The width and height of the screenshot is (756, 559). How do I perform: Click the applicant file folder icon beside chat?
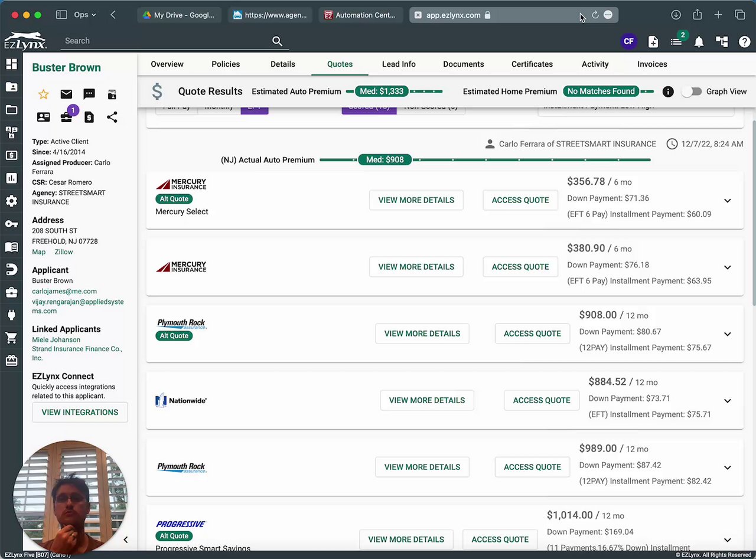(x=112, y=94)
